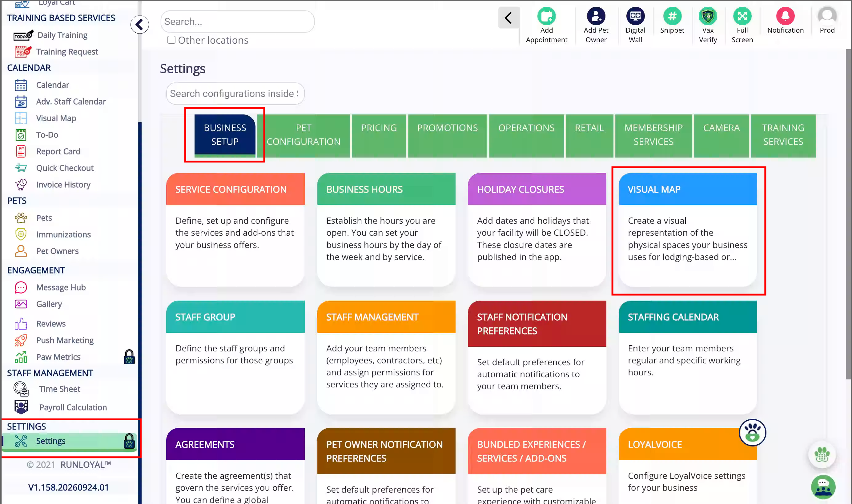Open the Prod profile avatar
Screen dimensions: 852x504
[827, 16]
